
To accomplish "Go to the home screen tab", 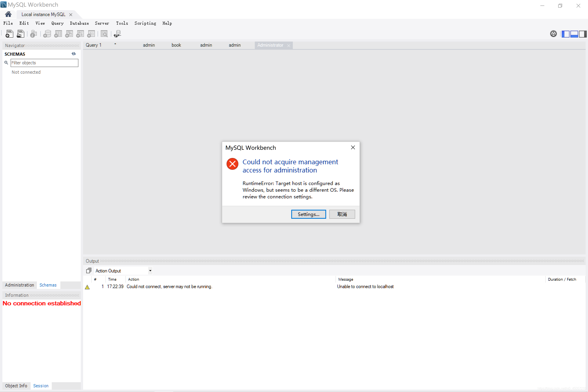I will (8, 14).
